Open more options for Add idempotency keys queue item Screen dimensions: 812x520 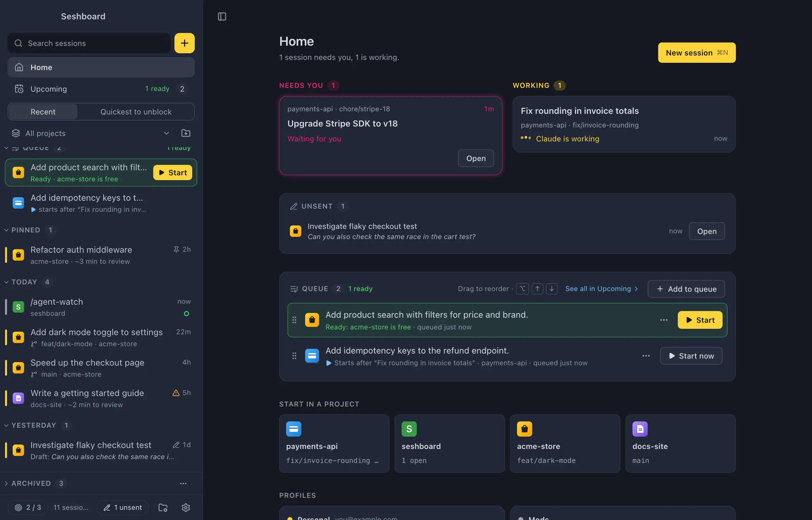point(646,355)
